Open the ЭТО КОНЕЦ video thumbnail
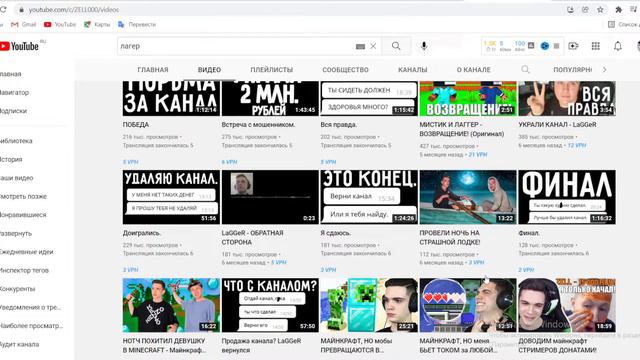This screenshot has width=640, height=360. click(369, 197)
